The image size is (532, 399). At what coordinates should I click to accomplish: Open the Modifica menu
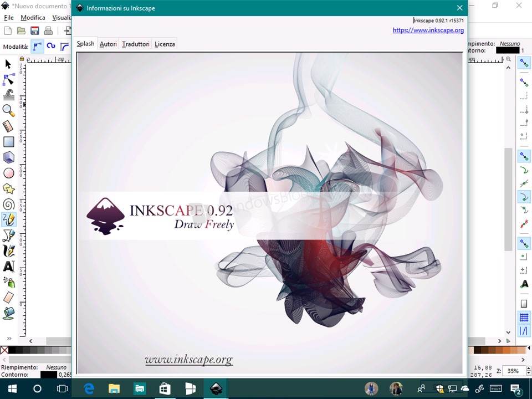click(x=33, y=18)
